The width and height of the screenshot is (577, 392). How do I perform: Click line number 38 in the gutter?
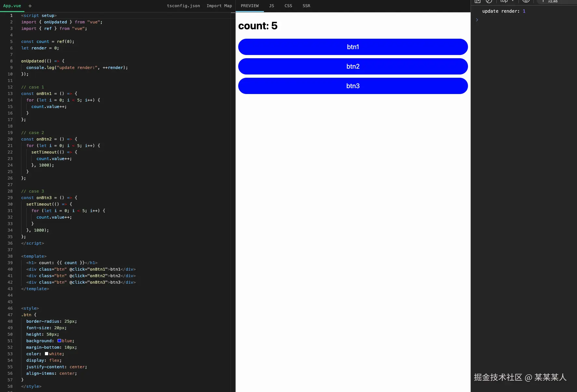coord(10,256)
